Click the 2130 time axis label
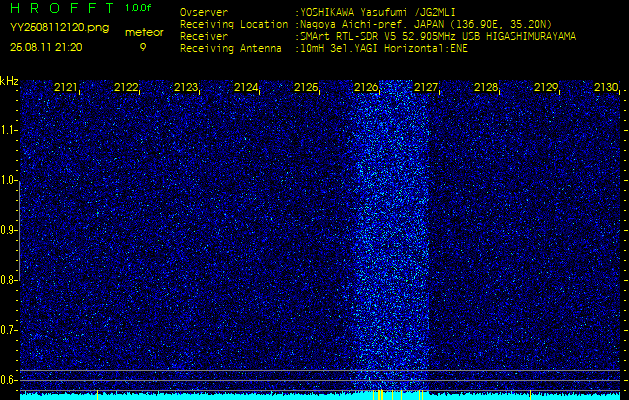The image size is (629, 400). pyautogui.click(x=606, y=87)
